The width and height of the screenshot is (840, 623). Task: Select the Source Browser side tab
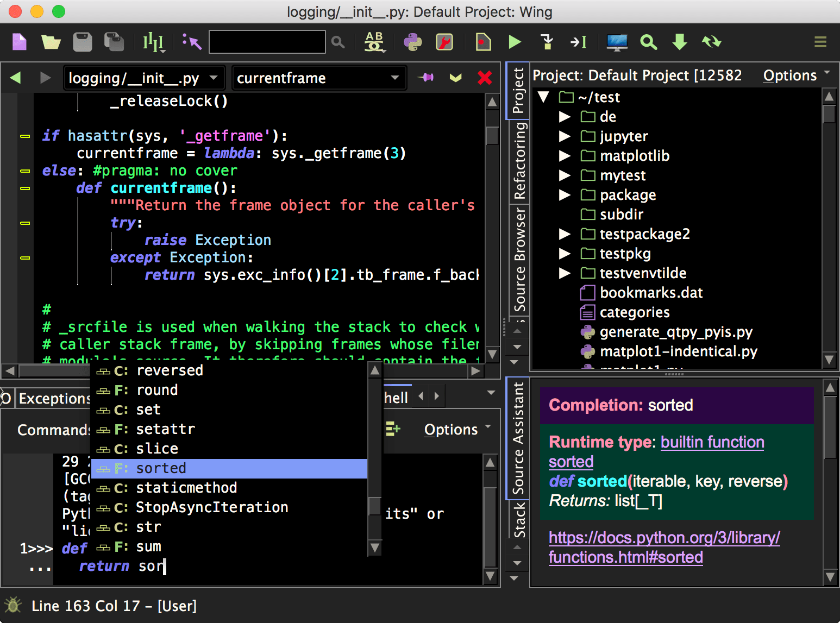519,260
